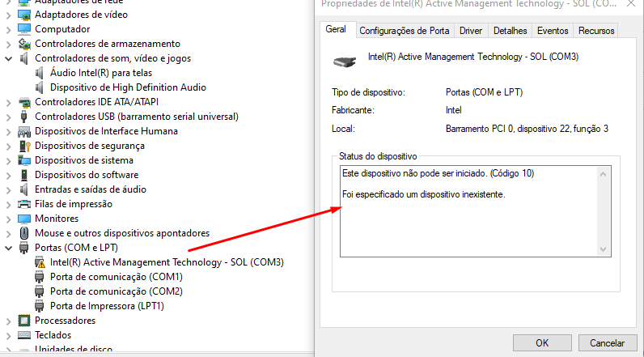Click the Porta de comunicação (COM2) icon
Image resolution: width=644 pixels, height=357 pixels.
click(40, 291)
